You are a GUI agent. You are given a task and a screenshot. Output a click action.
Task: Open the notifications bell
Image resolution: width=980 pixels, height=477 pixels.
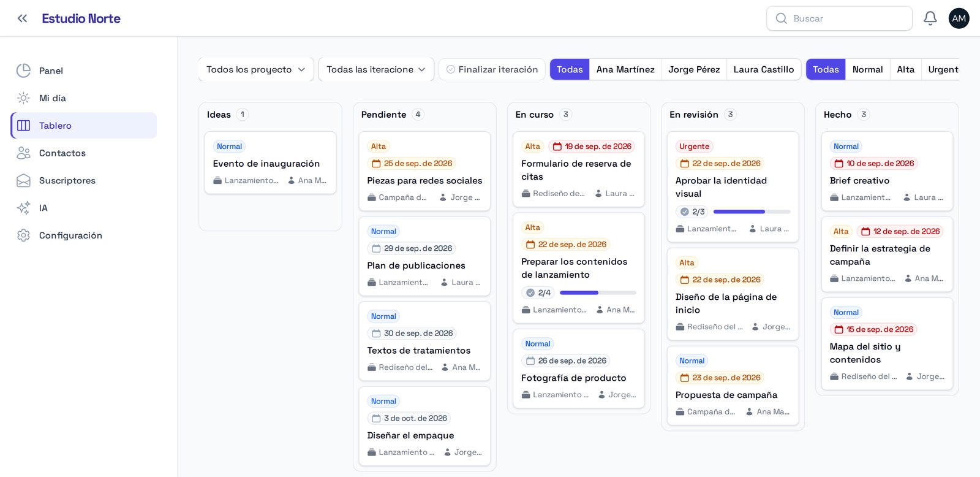coord(930,18)
